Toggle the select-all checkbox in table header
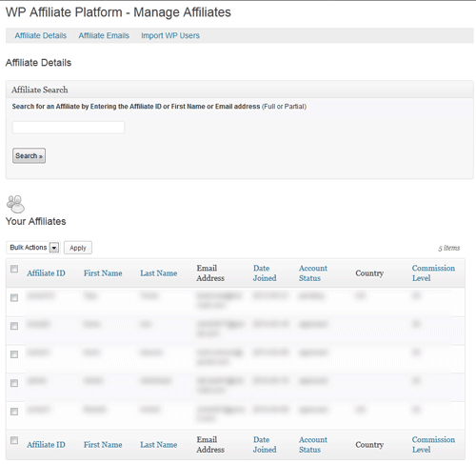The height and width of the screenshot is (464, 476). coord(14,269)
